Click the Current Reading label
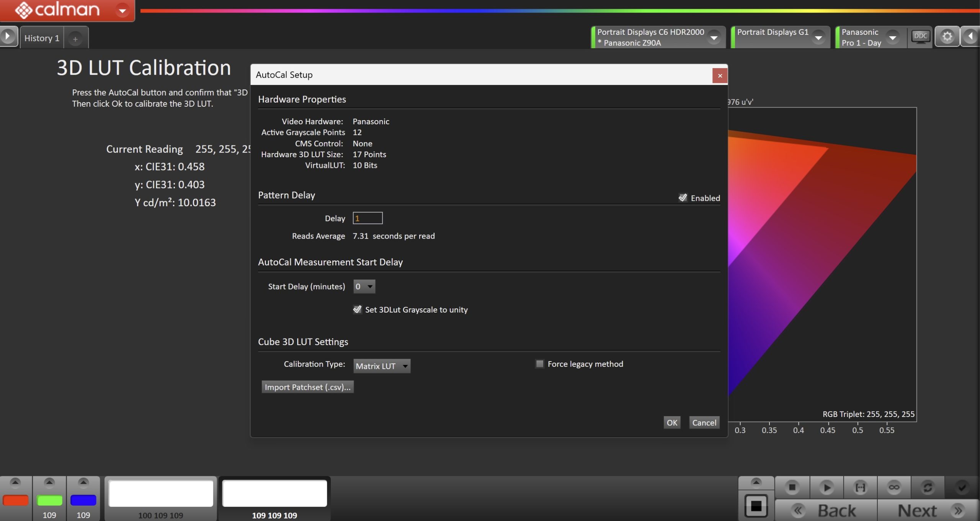 pyautogui.click(x=144, y=149)
